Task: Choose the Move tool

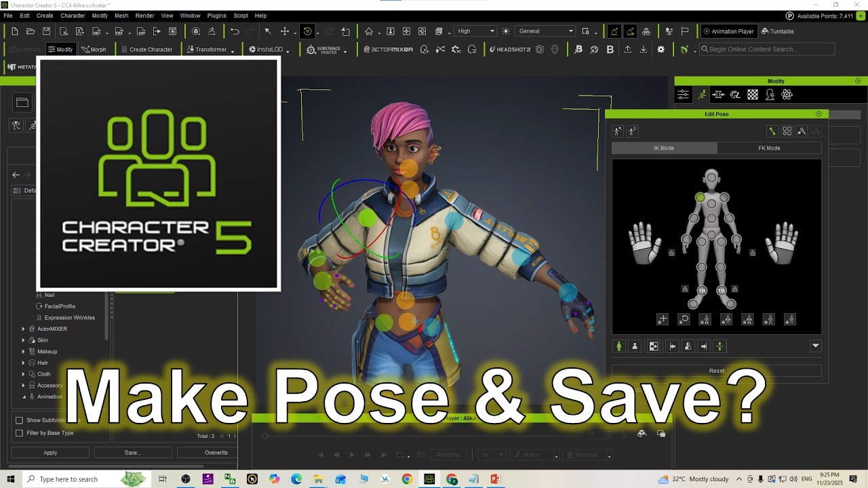Action: point(285,31)
